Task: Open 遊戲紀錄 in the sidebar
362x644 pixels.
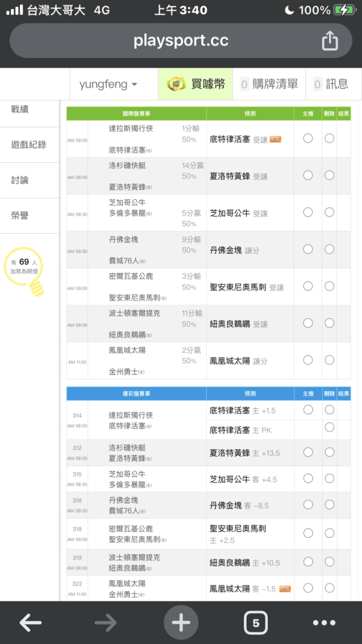Action: click(x=30, y=144)
